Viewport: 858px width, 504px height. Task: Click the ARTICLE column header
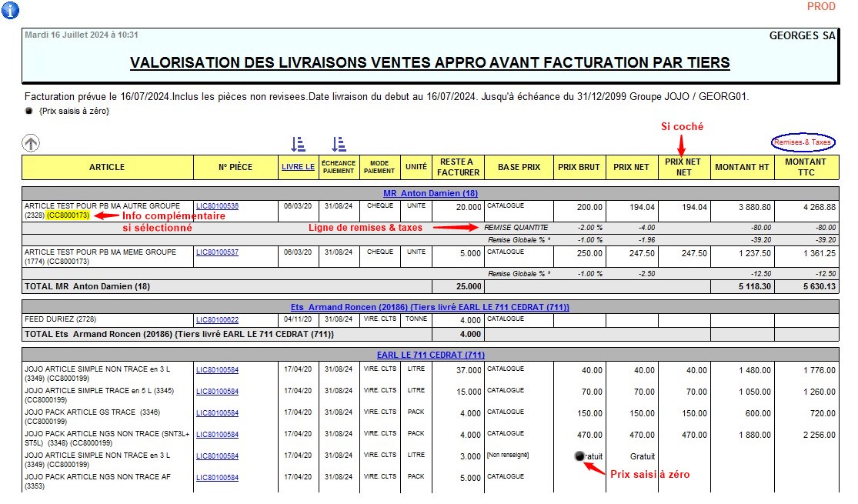coord(107,167)
